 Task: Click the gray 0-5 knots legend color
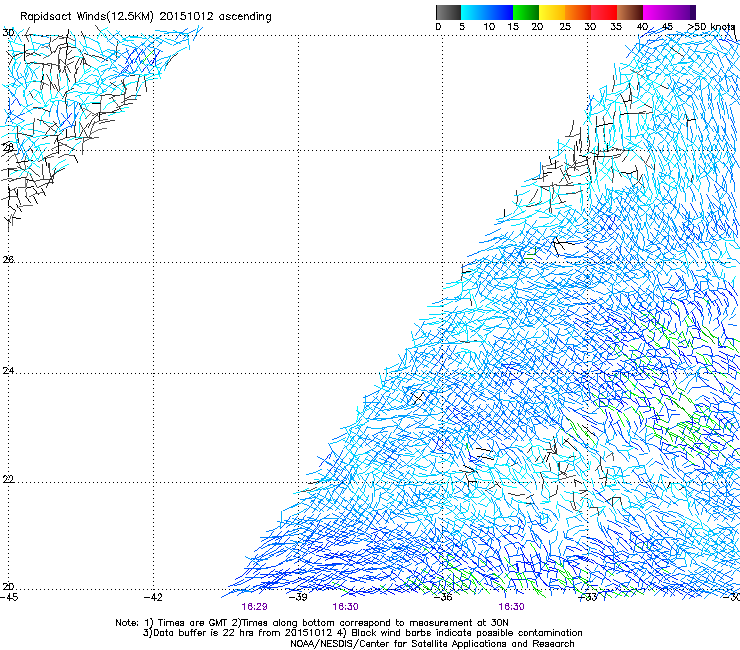pos(448,12)
